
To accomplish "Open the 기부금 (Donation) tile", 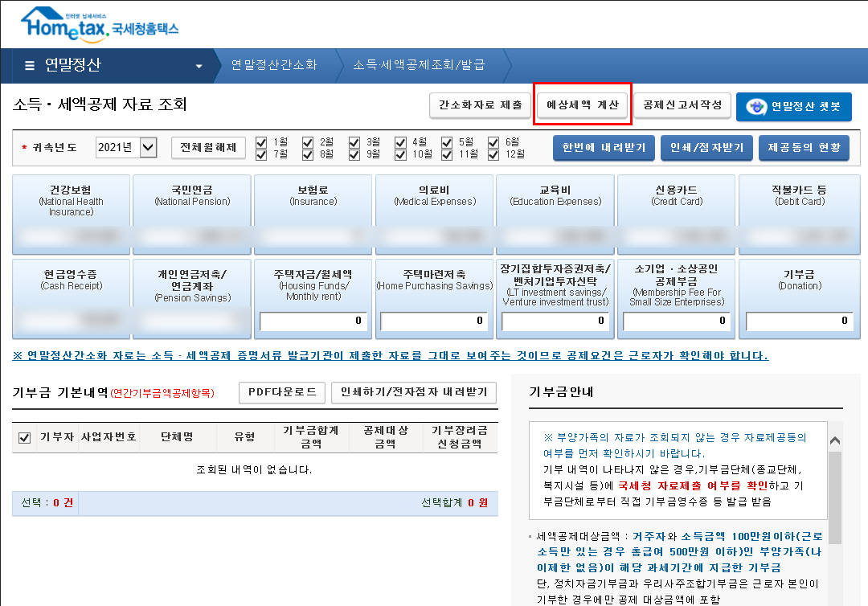I will 800,299.
